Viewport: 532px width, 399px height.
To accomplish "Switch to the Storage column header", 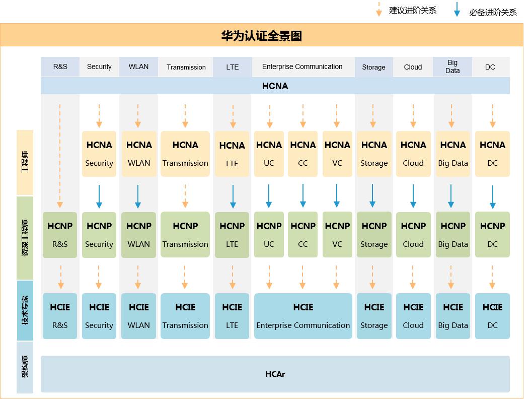I will pyautogui.click(x=373, y=66).
